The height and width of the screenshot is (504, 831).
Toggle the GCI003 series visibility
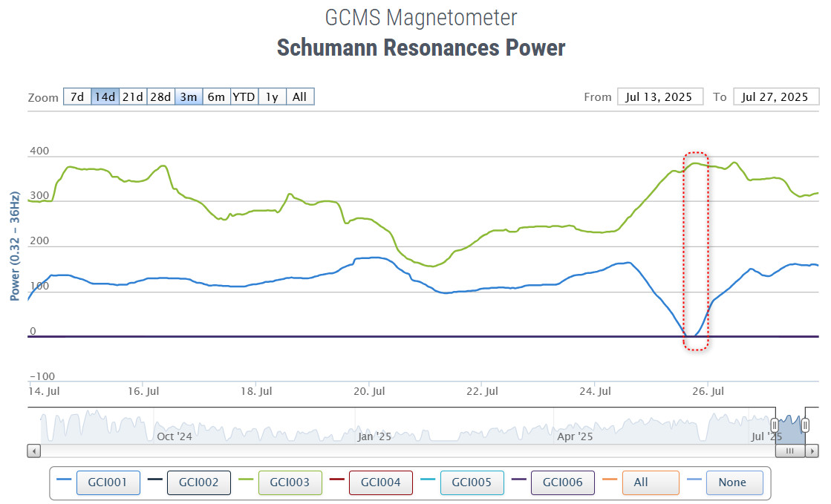pyautogui.click(x=290, y=482)
